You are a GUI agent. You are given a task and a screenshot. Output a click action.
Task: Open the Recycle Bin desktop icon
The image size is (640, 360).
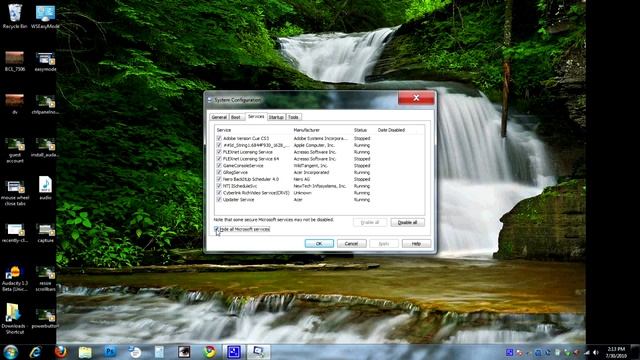point(15,16)
